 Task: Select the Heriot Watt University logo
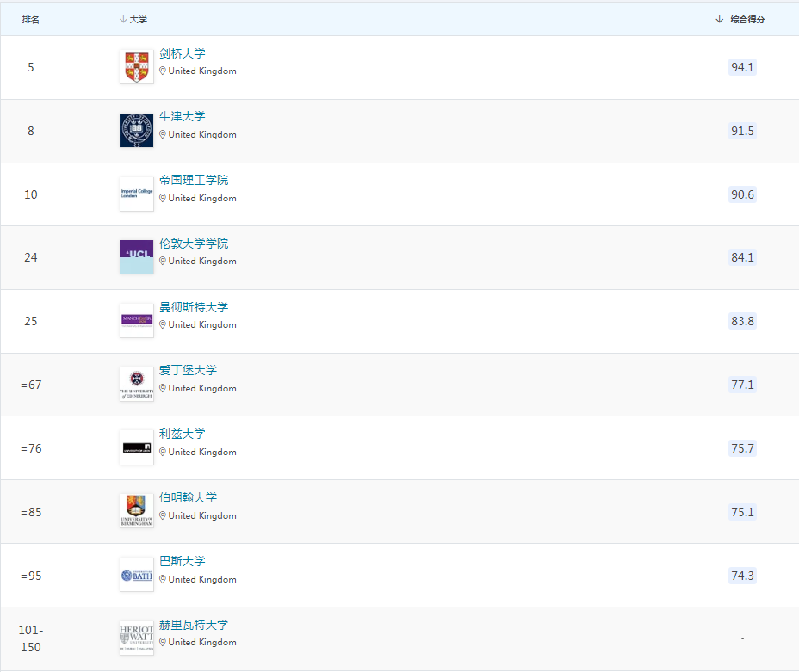tap(136, 638)
